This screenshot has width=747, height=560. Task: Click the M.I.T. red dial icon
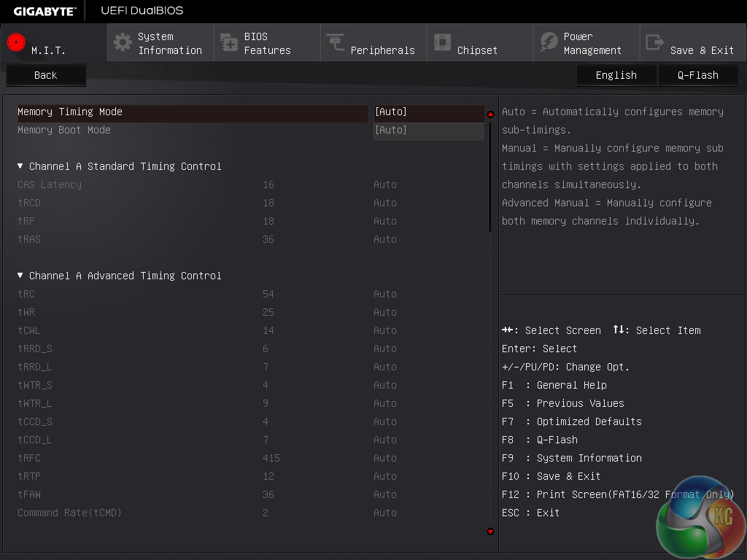(16, 42)
